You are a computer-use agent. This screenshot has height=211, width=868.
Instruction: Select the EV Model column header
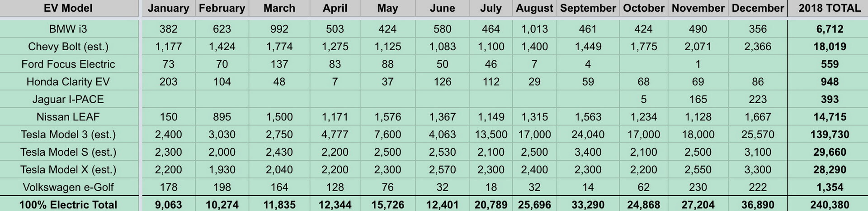point(68,8)
